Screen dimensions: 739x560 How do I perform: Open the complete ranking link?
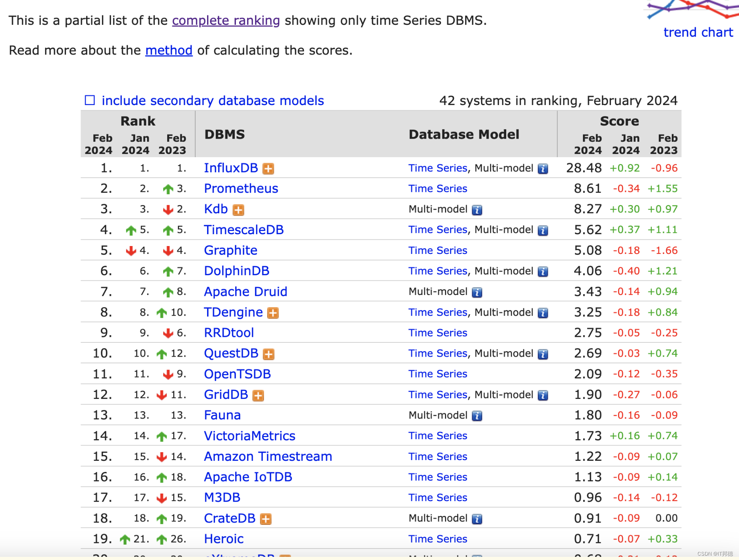[226, 20]
